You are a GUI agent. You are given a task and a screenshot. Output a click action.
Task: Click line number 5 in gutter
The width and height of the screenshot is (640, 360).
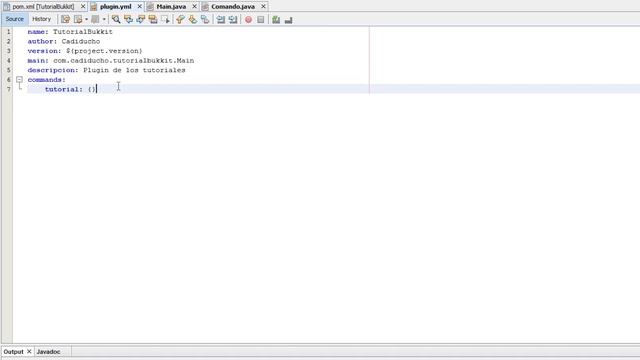tap(9, 70)
